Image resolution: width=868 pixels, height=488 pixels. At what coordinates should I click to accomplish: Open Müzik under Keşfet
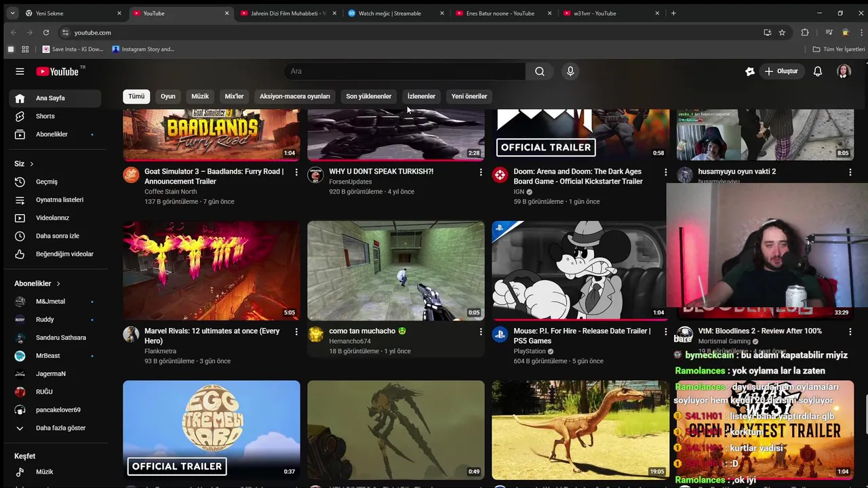pyautogui.click(x=55, y=472)
